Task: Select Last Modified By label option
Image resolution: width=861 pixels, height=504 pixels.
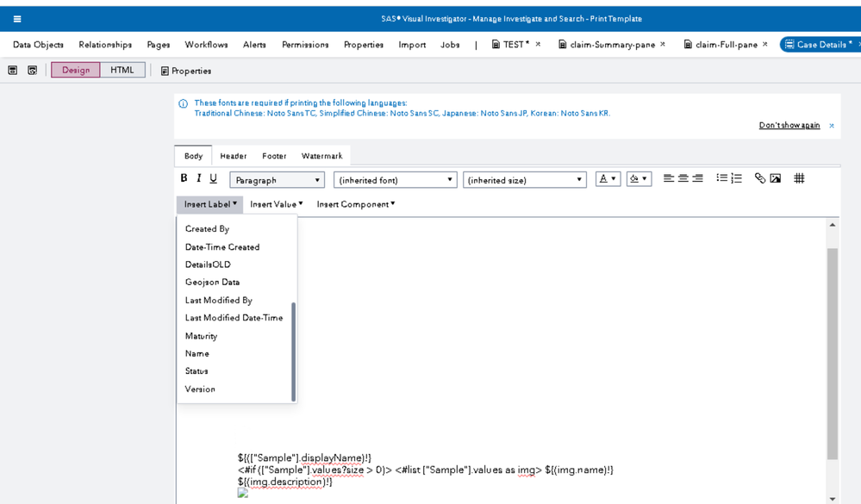Action: [x=218, y=300]
